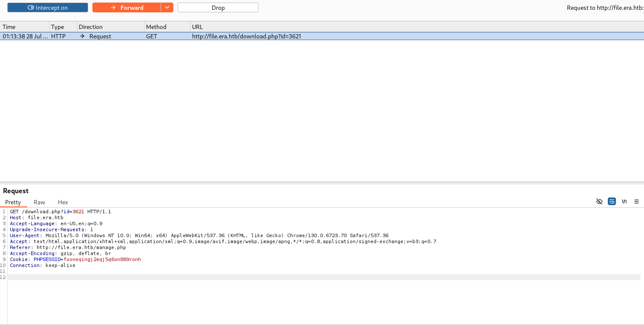
Task: Select the intercepted download.php request row
Action: point(246,36)
